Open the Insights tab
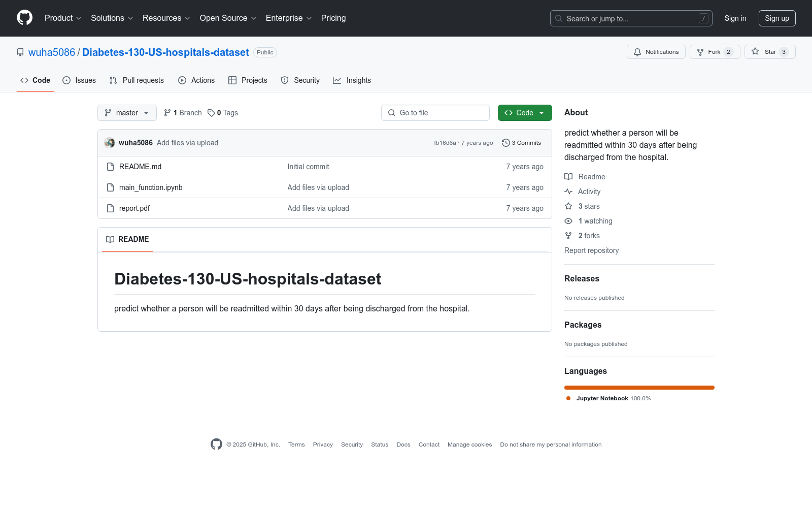The width and height of the screenshot is (812, 508). pyautogui.click(x=352, y=80)
